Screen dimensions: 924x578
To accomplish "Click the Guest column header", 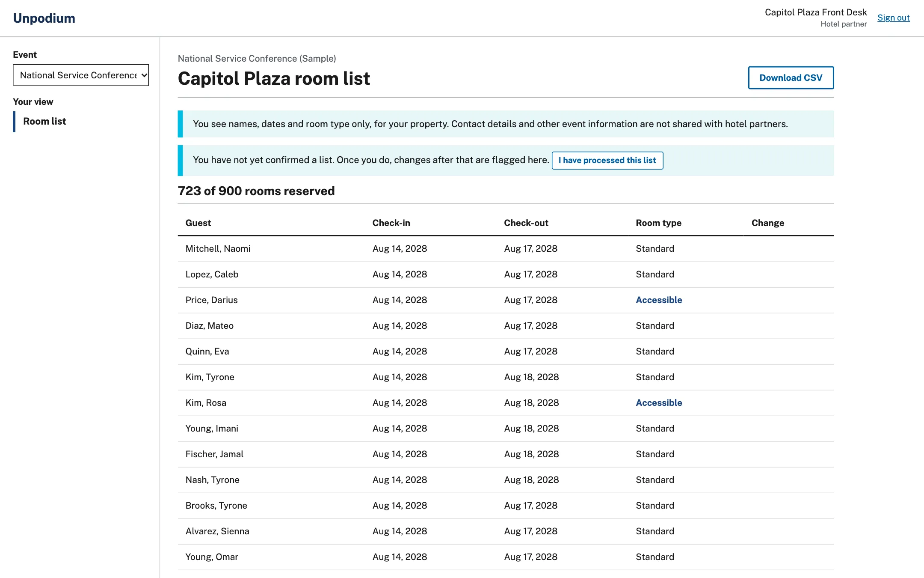I will pos(198,223).
